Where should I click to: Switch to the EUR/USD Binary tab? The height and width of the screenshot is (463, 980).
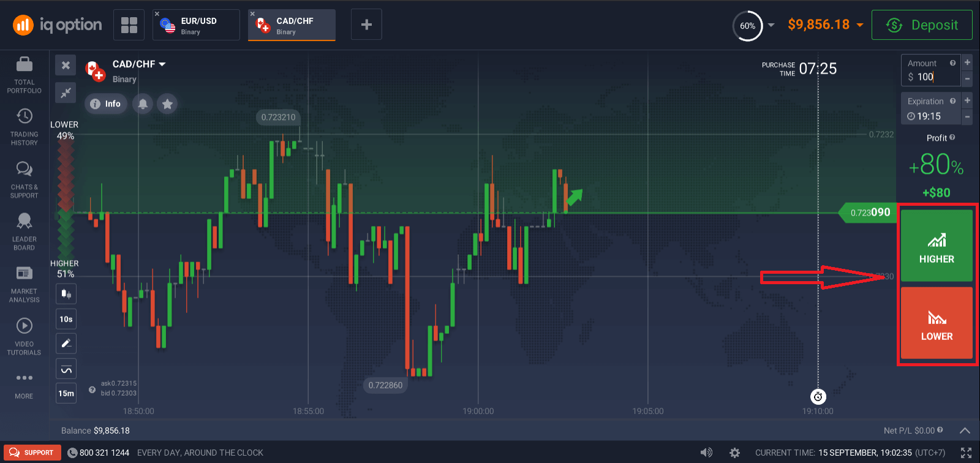(x=196, y=25)
